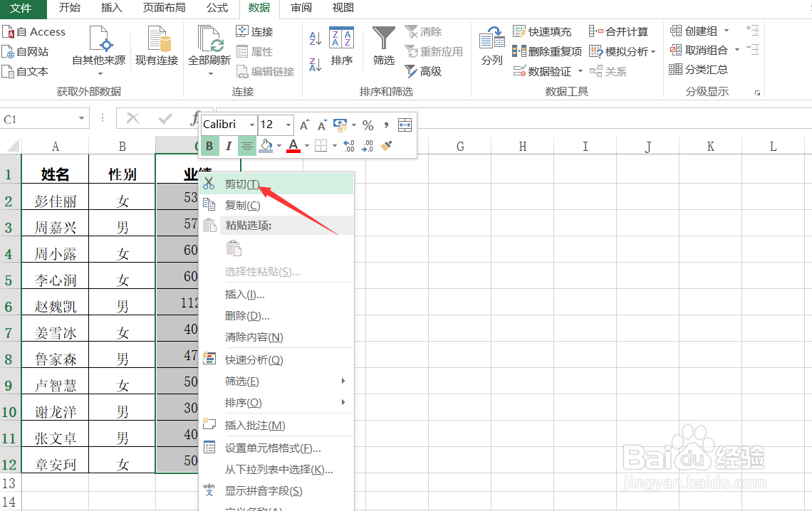Apply red font color in mini toolbar
812x511 pixels.
coord(293,147)
